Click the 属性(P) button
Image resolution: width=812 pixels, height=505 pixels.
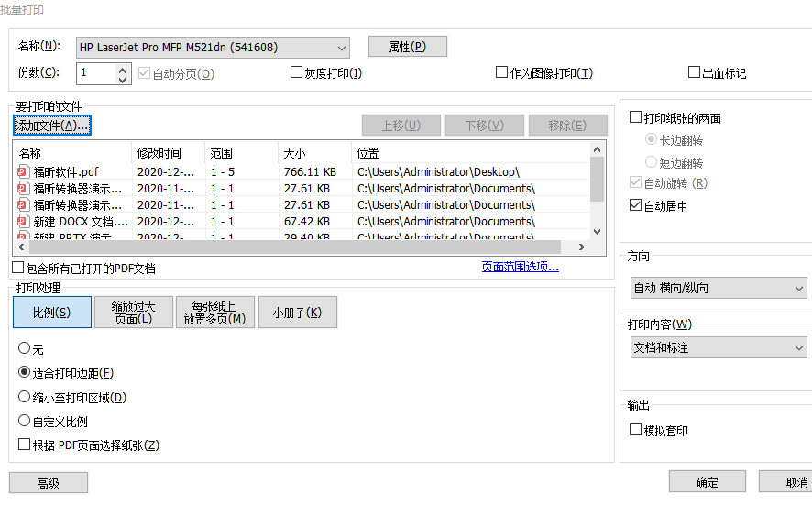coord(408,47)
